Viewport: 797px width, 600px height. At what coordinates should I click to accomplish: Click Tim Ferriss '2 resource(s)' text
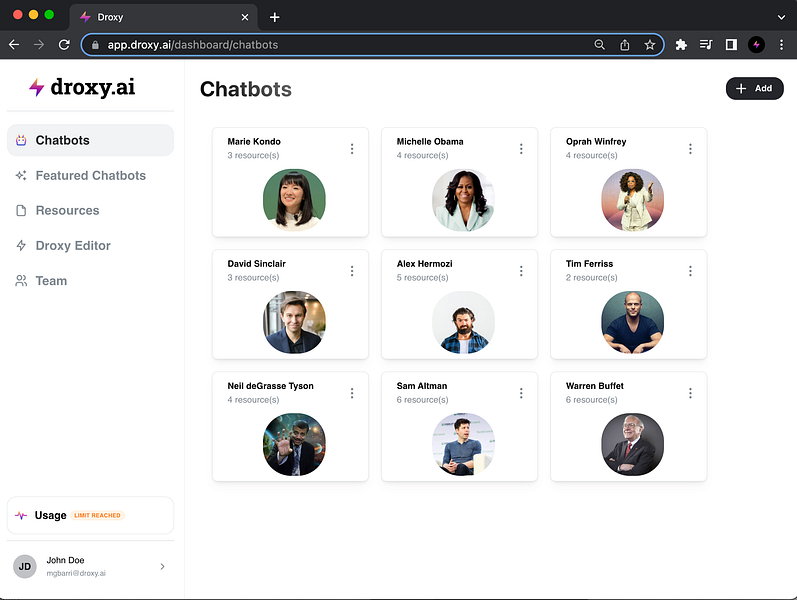pyautogui.click(x=592, y=278)
